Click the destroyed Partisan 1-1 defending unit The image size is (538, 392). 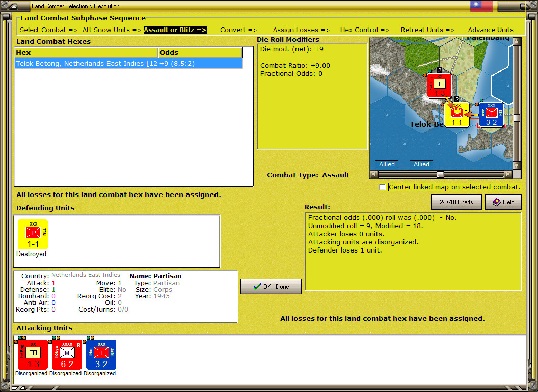33,234
